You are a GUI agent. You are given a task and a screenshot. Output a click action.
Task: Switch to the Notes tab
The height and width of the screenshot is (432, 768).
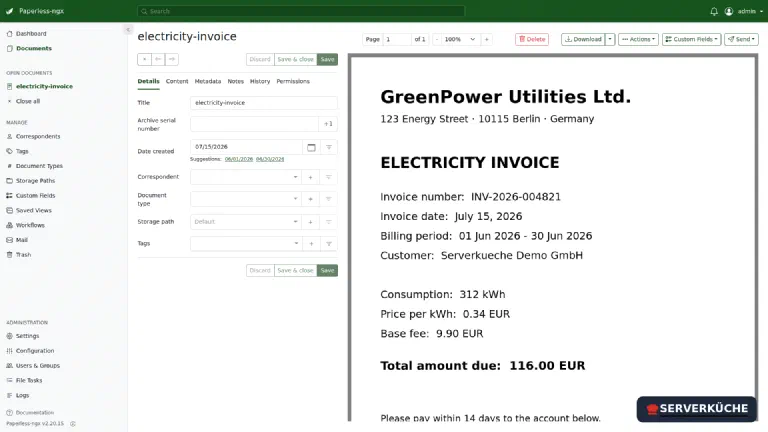click(x=236, y=81)
